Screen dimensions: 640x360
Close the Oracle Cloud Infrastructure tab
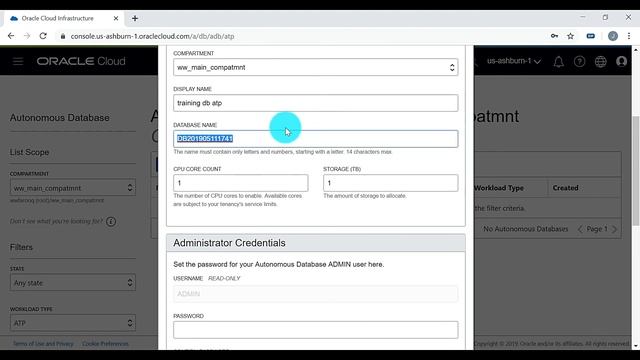116,18
